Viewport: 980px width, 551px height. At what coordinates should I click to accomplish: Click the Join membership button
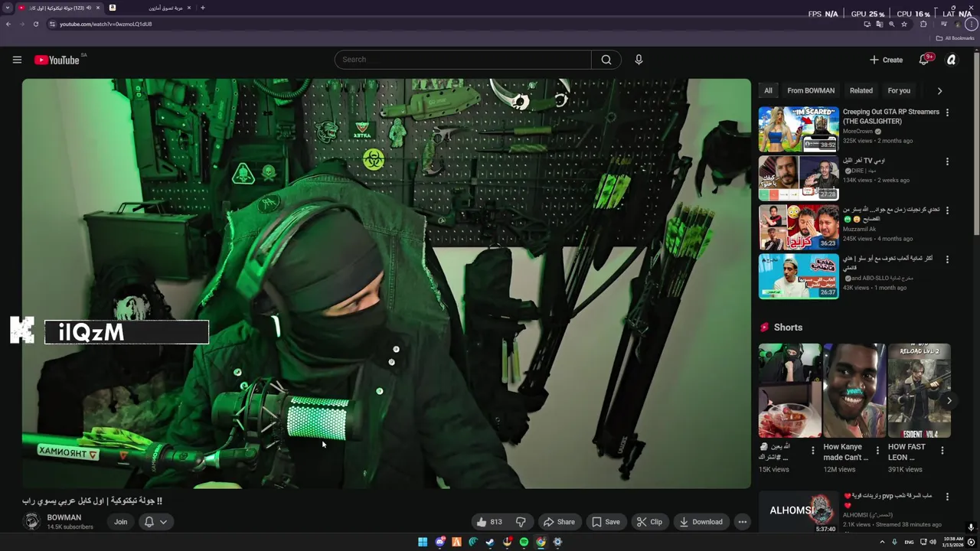(x=121, y=522)
